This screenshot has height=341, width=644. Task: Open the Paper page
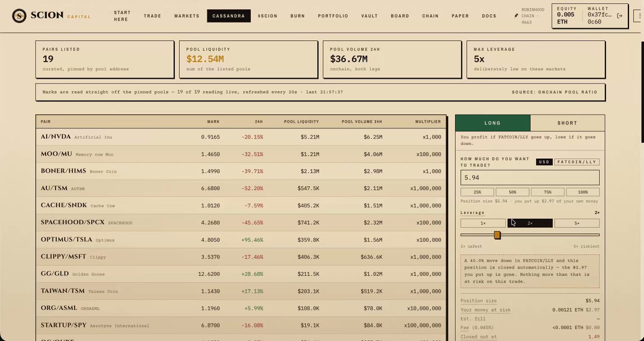(460, 16)
